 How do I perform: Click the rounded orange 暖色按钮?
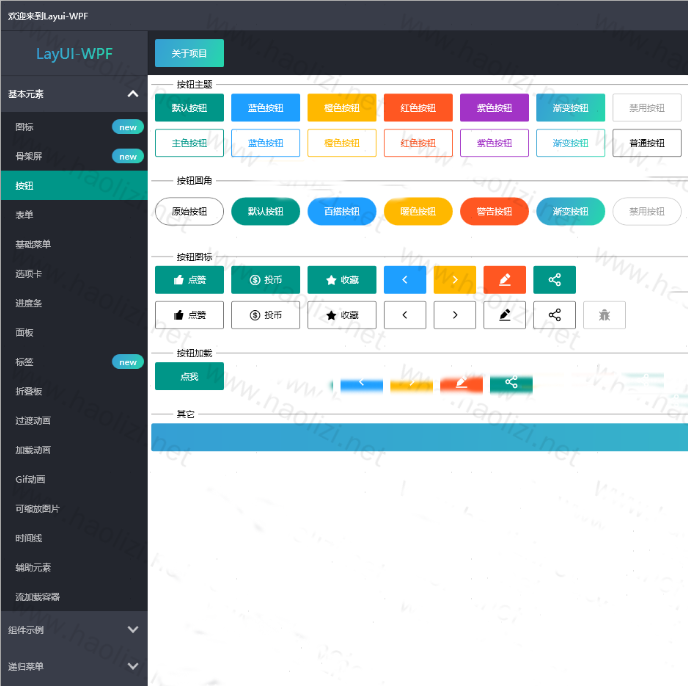coord(418,211)
